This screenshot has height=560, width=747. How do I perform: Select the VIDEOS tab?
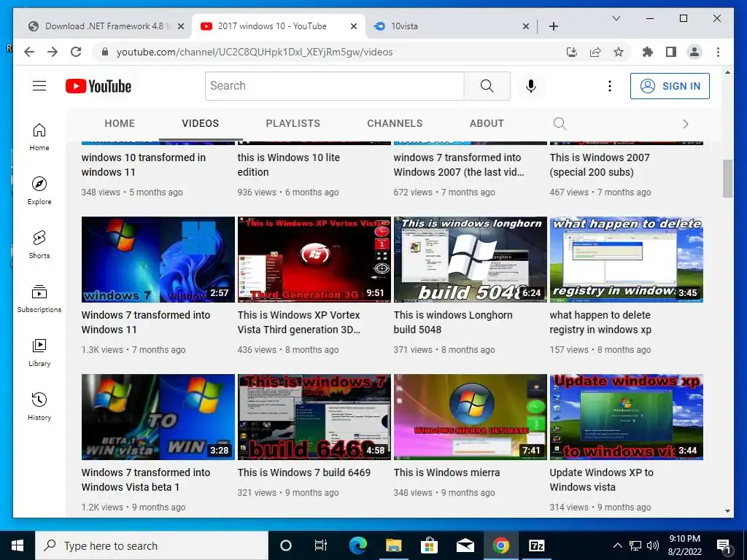200,123
